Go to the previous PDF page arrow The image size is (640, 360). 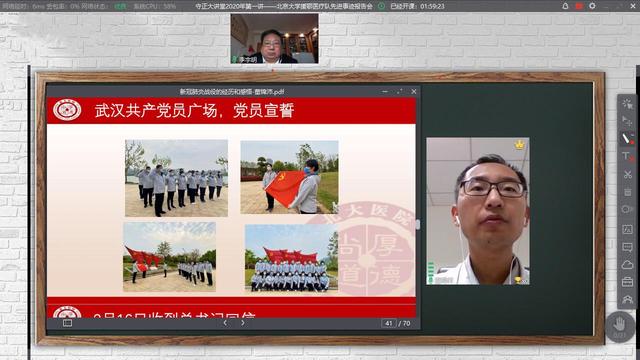(225, 323)
